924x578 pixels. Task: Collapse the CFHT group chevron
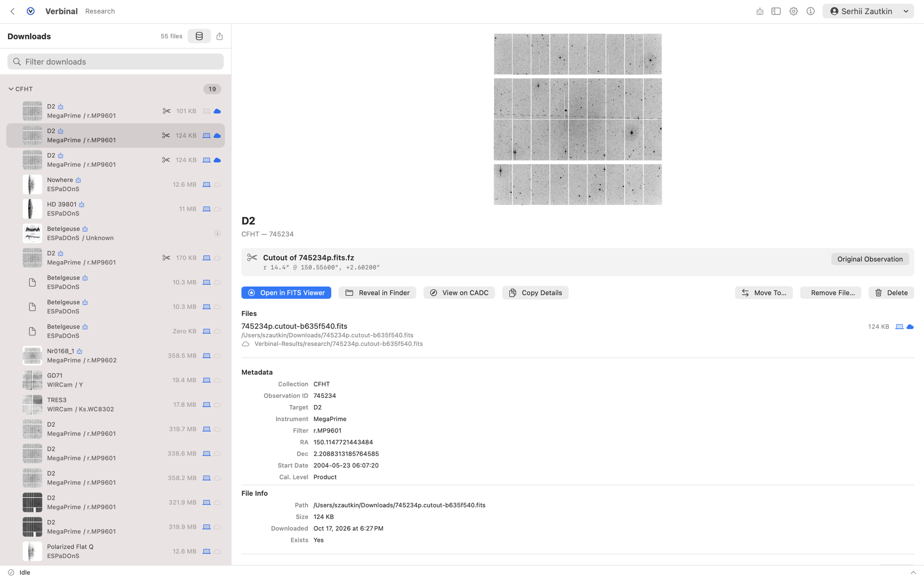[11, 89]
